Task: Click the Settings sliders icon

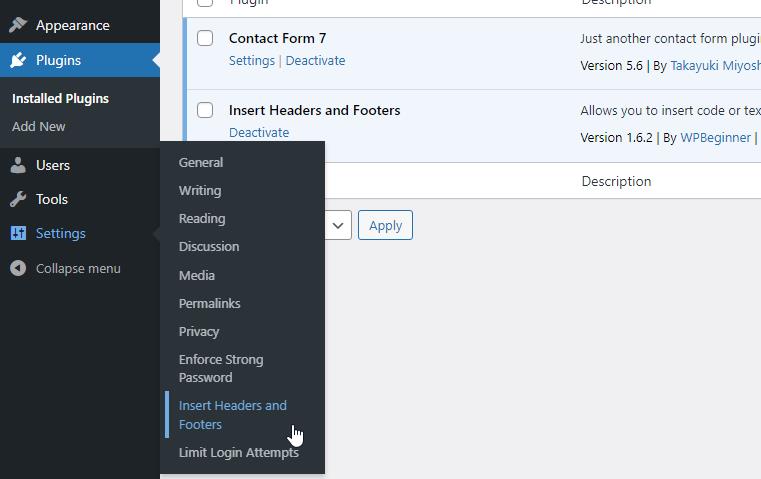Action: coord(18,233)
